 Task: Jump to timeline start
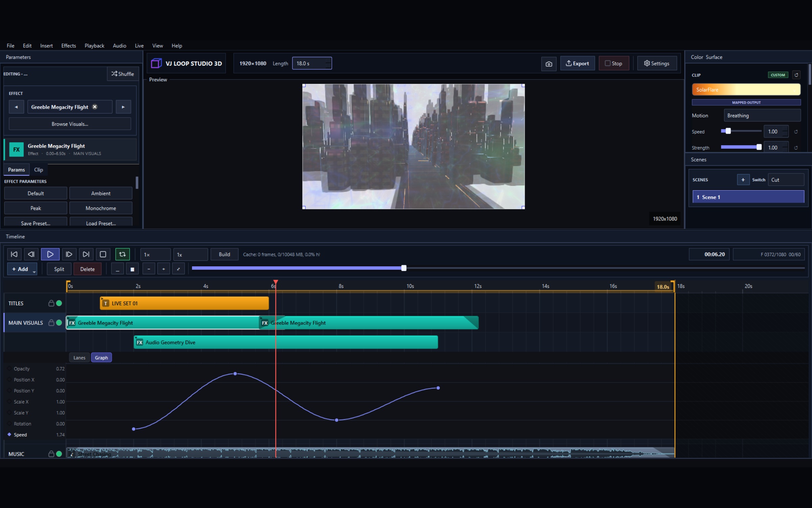click(x=14, y=254)
